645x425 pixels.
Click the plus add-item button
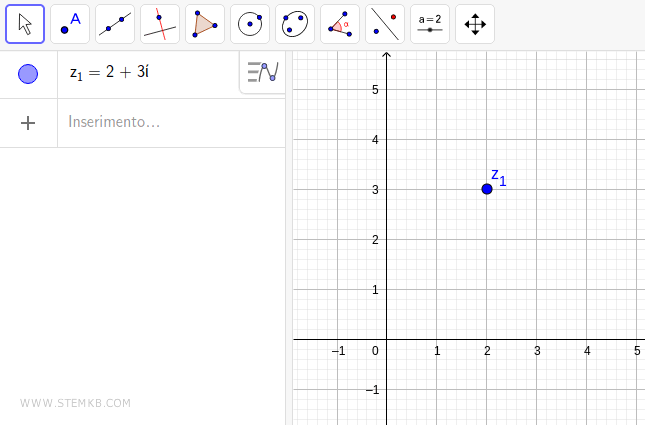pos(28,123)
